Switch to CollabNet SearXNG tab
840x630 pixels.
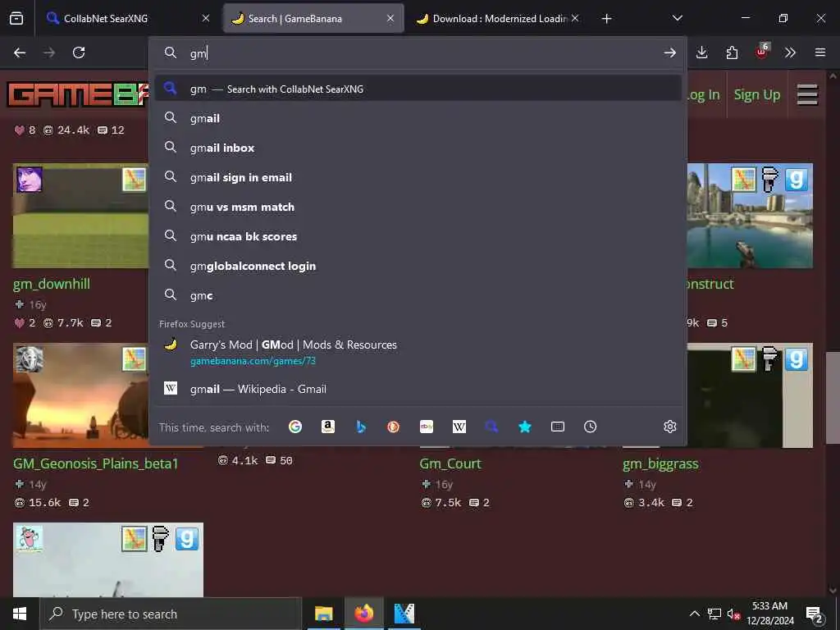pos(127,18)
